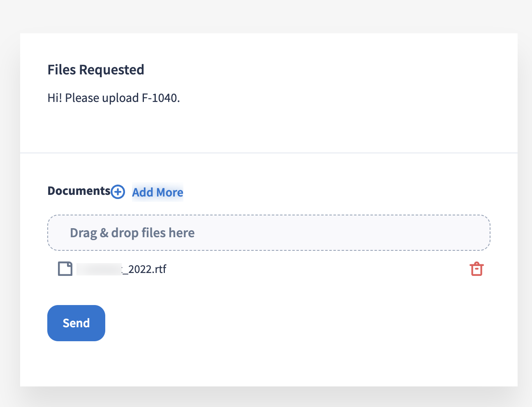Click the Files Requested heading

96,70
